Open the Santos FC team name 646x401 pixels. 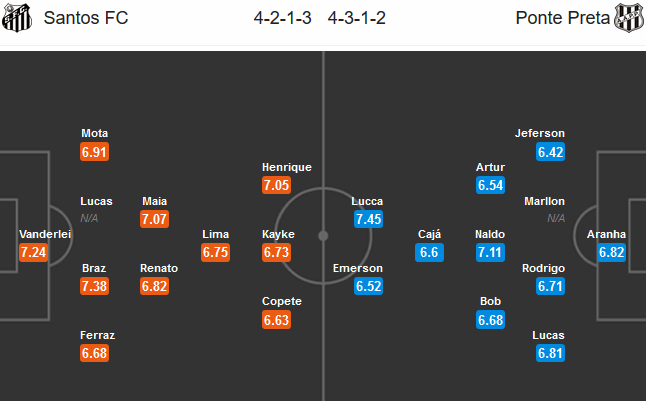tap(86, 18)
